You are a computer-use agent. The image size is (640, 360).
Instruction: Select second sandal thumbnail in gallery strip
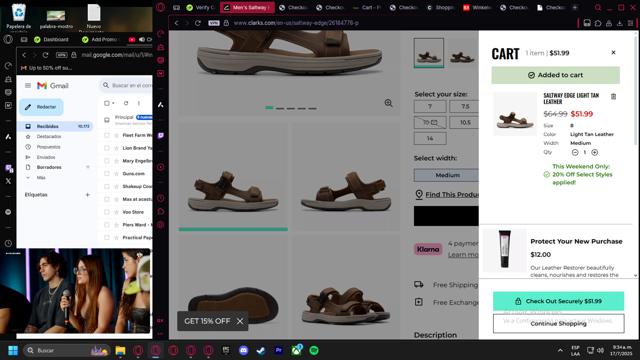462,54
